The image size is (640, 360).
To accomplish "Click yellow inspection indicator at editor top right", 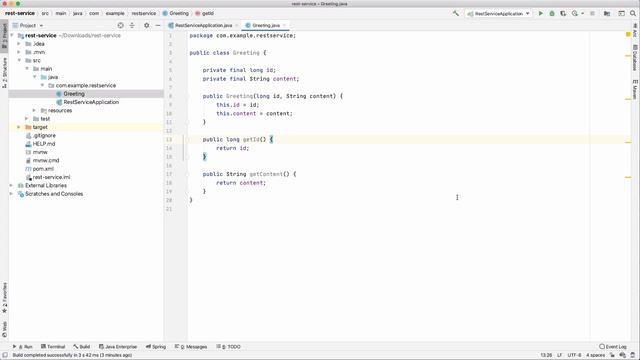I will pos(628,35).
